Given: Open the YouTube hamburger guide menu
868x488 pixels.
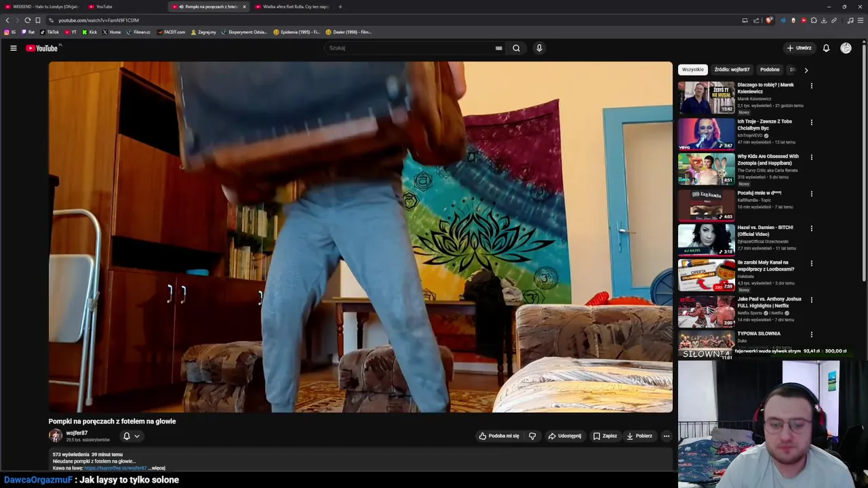Looking at the screenshot, I should click(x=13, y=48).
